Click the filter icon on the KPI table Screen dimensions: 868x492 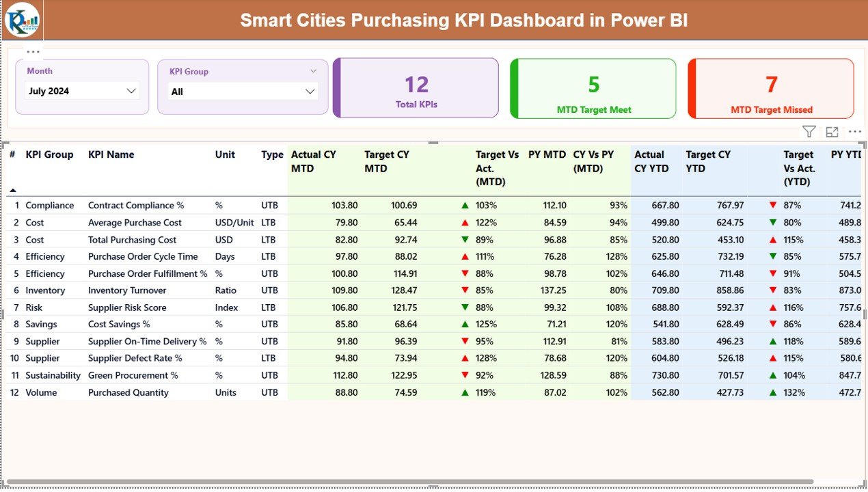coord(809,131)
